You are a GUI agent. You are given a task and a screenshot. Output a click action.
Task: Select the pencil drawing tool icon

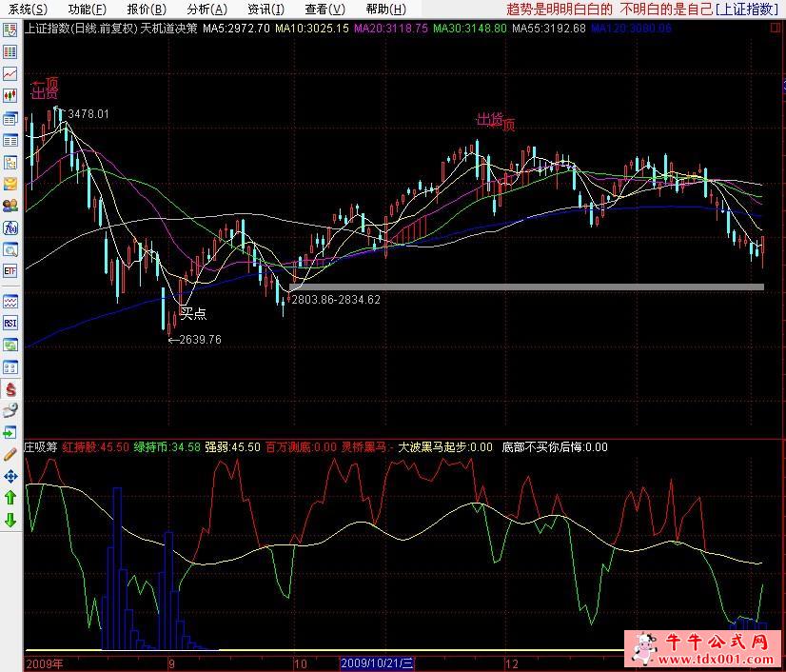pyautogui.click(x=10, y=454)
